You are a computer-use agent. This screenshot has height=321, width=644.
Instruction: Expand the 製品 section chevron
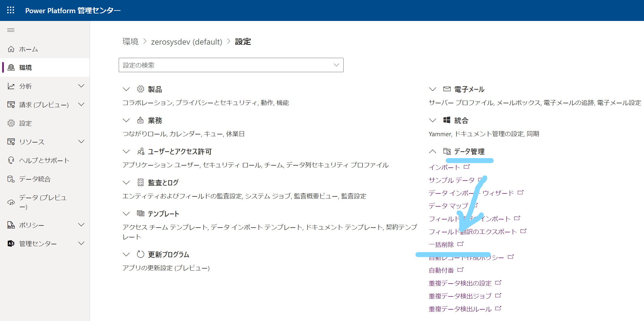click(126, 89)
